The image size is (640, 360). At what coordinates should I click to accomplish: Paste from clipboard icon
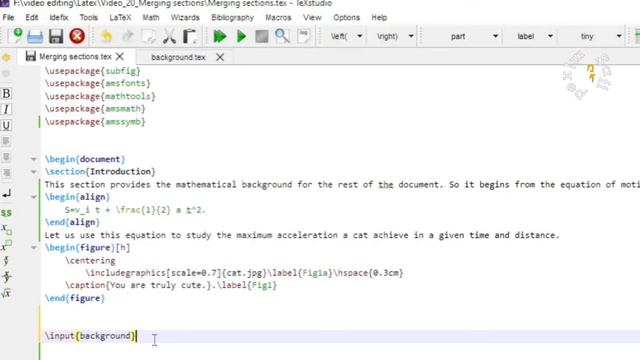coord(190,36)
